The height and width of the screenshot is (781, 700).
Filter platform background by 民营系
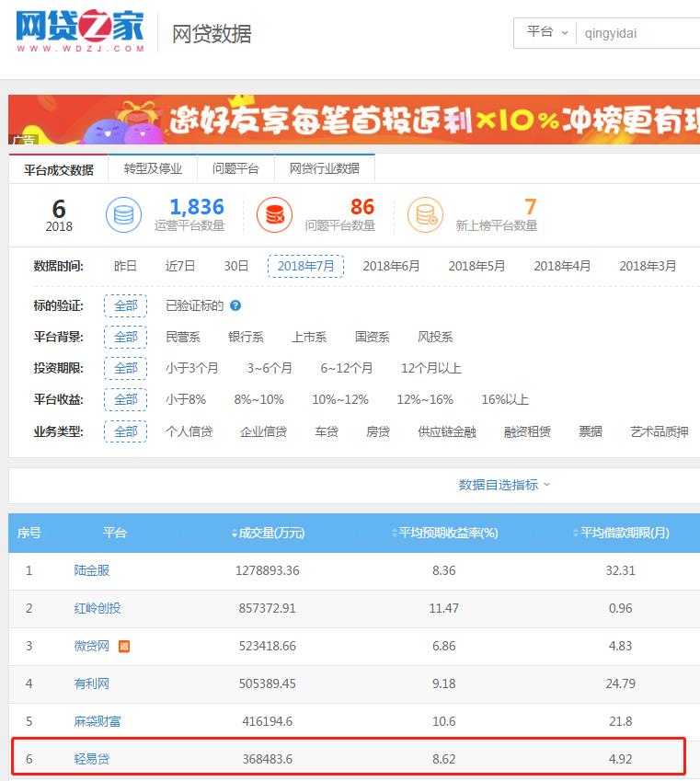tap(183, 338)
